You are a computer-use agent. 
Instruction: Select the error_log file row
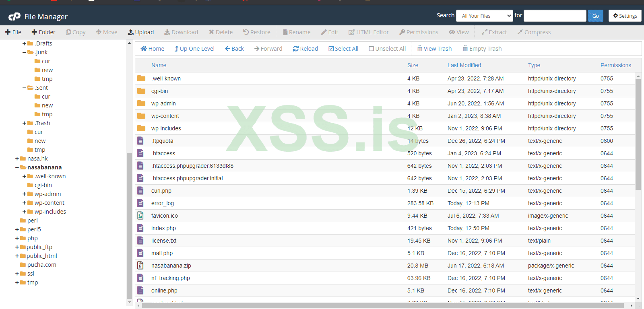tap(385, 203)
